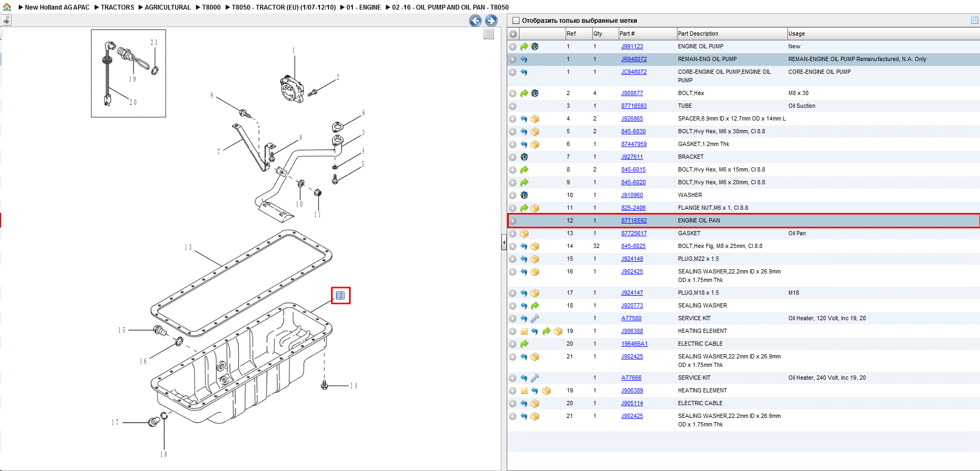This screenshot has height=471, width=980.
Task: Sort by Part Description column header
Action: tap(732, 33)
